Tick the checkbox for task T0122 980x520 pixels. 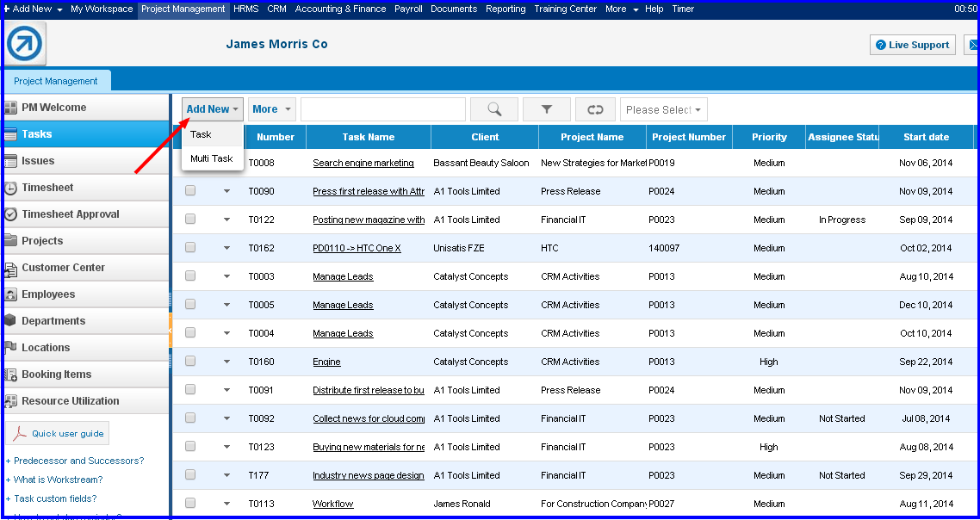pyautogui.click(x=190, y=219)
